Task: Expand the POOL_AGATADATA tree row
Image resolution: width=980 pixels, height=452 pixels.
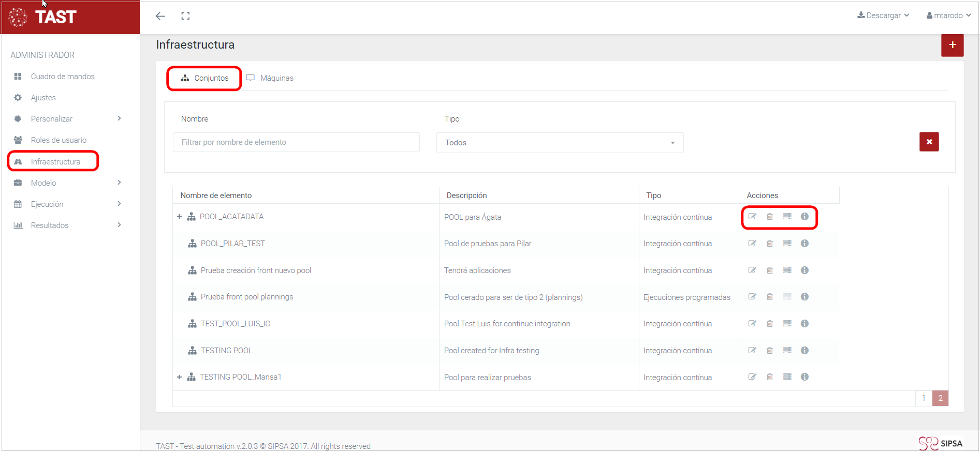Action: click(179, 217)
